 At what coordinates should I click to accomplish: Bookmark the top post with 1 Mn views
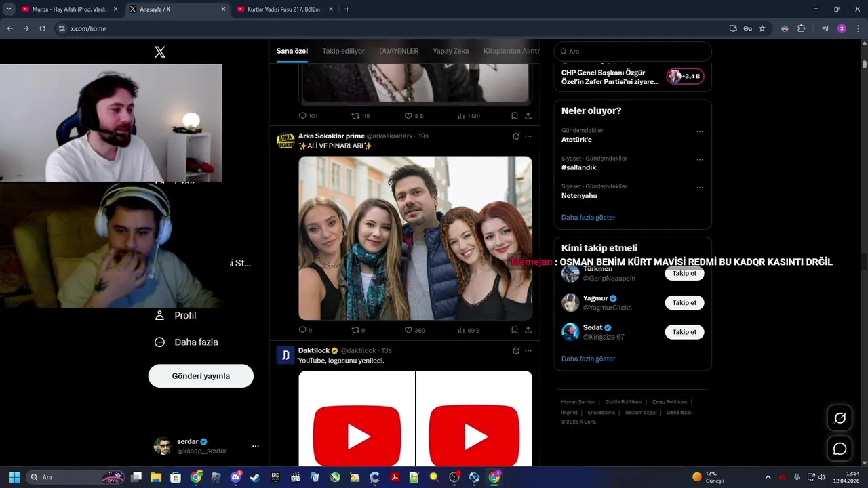tap(515, 116)
